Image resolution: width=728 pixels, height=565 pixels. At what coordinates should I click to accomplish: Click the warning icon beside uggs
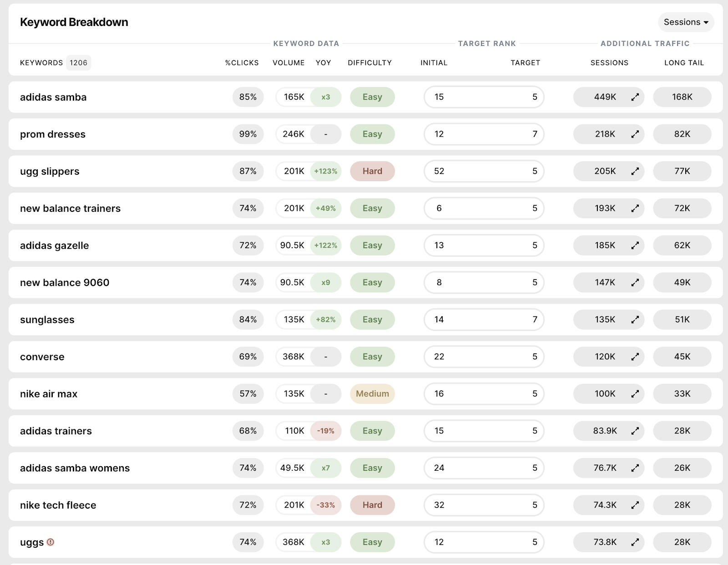tap(51, 542)
